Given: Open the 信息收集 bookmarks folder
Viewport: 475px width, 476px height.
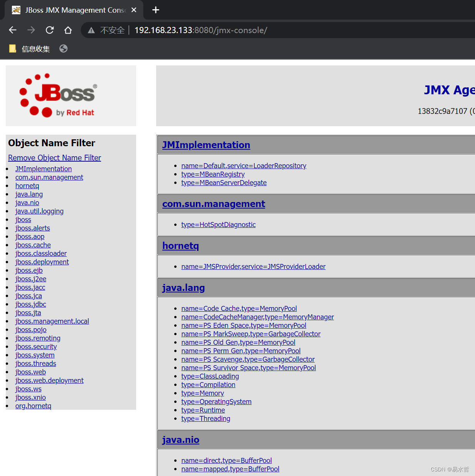Looking at the screenshot, I should (30, 49).
